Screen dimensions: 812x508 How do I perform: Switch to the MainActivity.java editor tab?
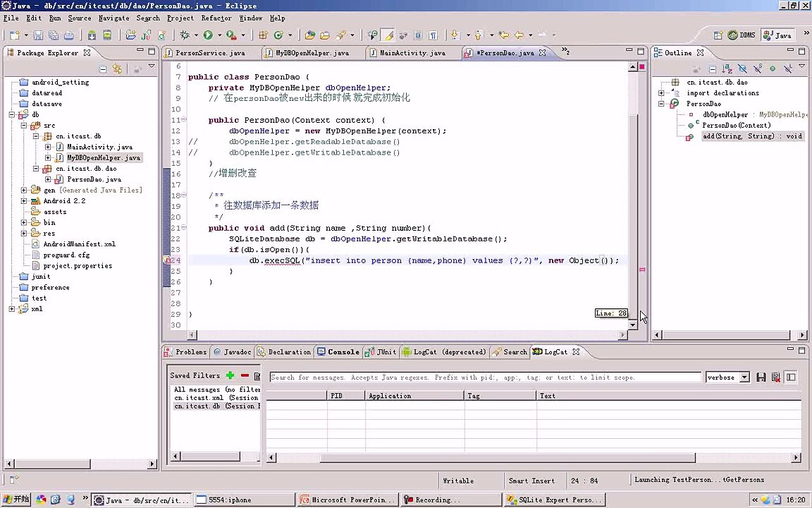click(x=412, y=53)
